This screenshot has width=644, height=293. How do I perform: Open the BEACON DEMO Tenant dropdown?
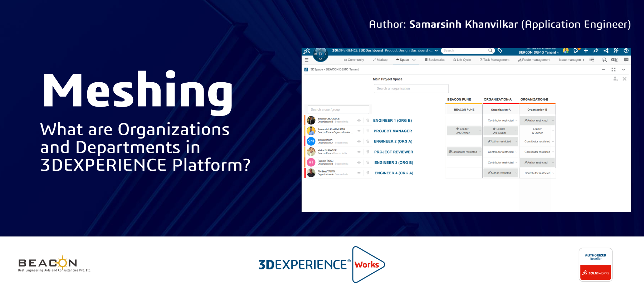point(538,53)
